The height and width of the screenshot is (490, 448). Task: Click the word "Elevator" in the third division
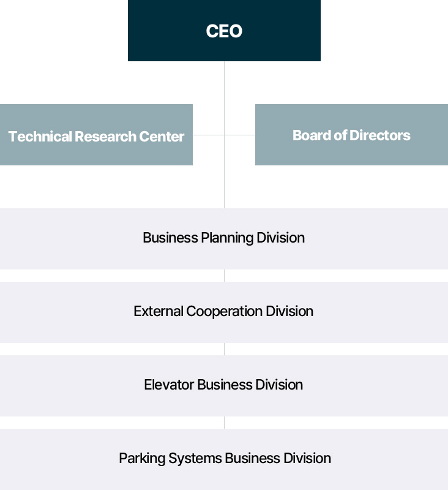point(169,385)
